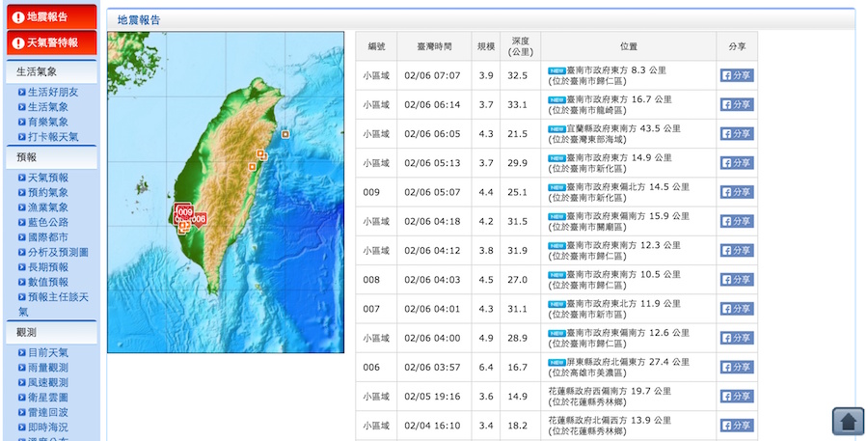The height and width of the screenshot is (441, 868).
Task: Open the 地震報告 red alert button
Action: click(51, 16)
